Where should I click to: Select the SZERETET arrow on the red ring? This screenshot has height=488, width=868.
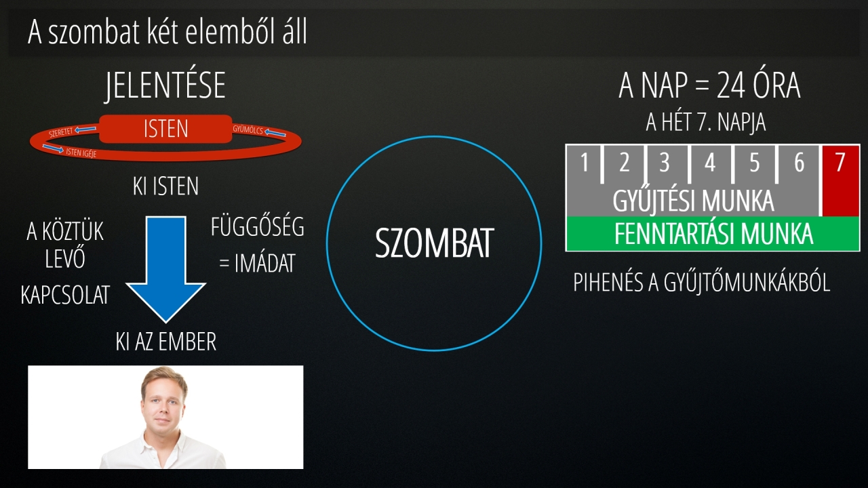point(71,131)
